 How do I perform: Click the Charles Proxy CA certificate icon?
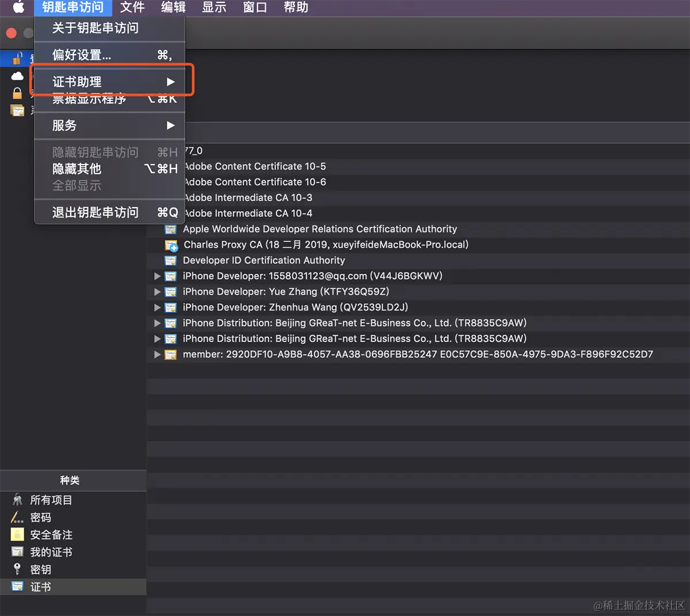click(171, 246)
